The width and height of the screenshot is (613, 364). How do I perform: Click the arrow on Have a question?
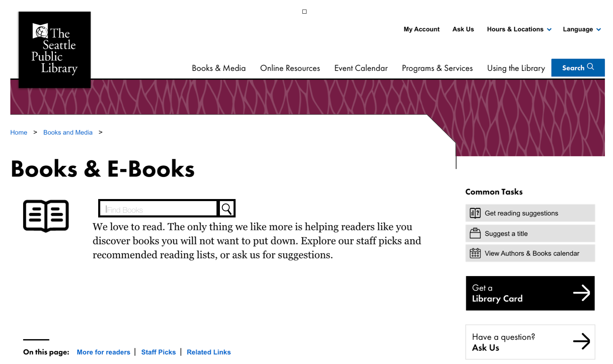point(581,341)
